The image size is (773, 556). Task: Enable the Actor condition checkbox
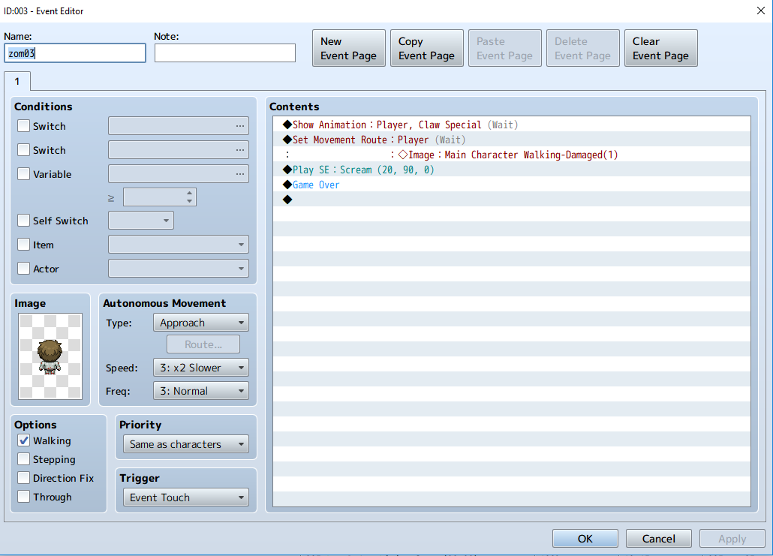[23, 269]
